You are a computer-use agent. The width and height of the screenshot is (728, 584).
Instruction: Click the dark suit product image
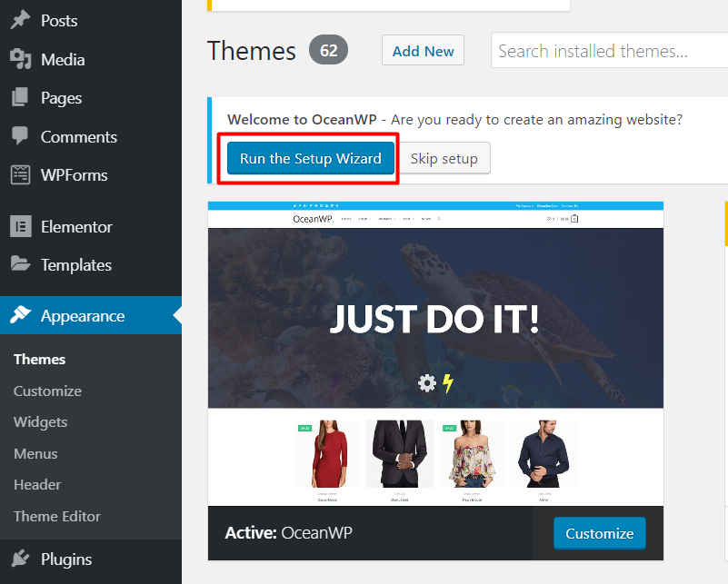(x=400, y=453)
